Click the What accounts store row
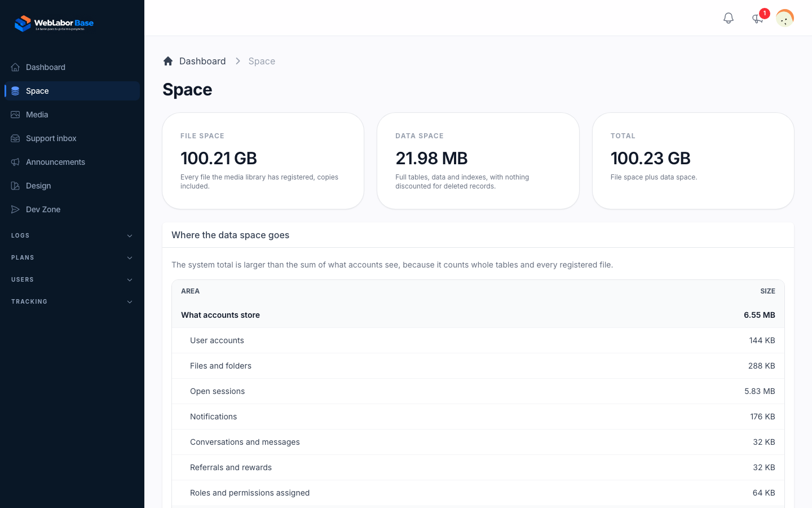Image resolution: width=812 pixels, height=508 pixels. click(x=478, y=315)
